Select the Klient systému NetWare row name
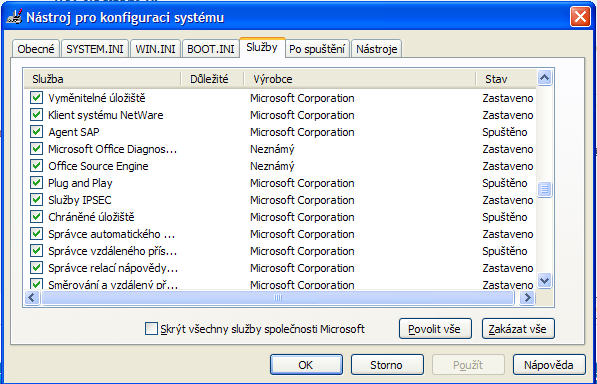The width and height of the screenshot is (597, 384). [105, 115]
